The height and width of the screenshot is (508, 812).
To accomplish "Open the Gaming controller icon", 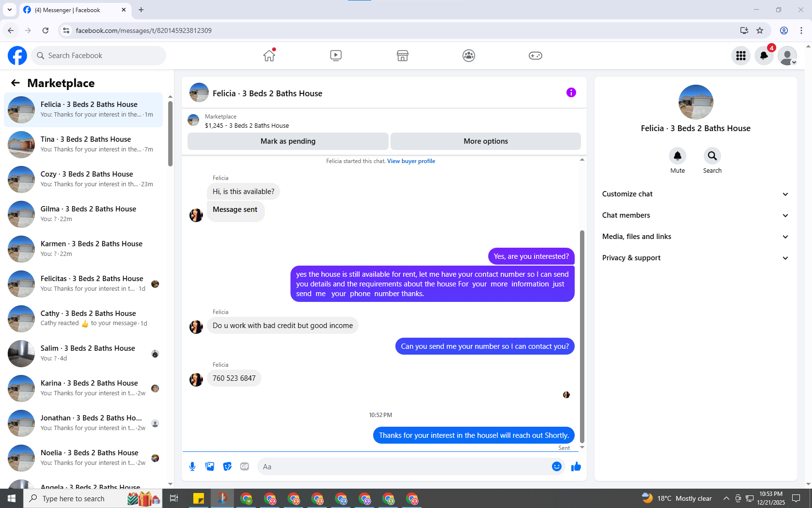I will pyautogui.click(x=536, y=56).
